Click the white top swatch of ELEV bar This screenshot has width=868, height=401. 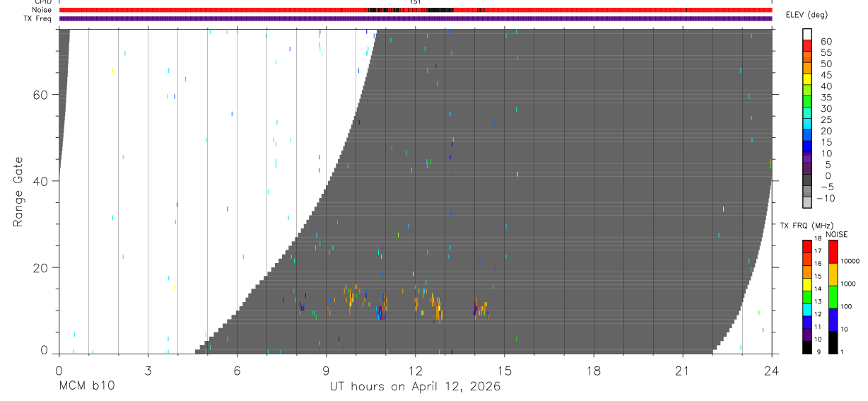point(807,34)
